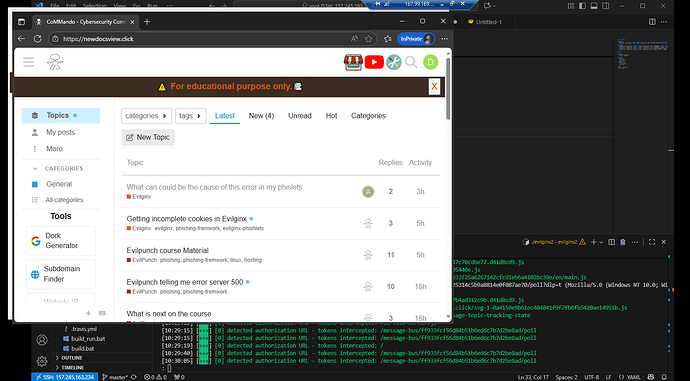Toggle VS Code bottom panel layout

594,6
